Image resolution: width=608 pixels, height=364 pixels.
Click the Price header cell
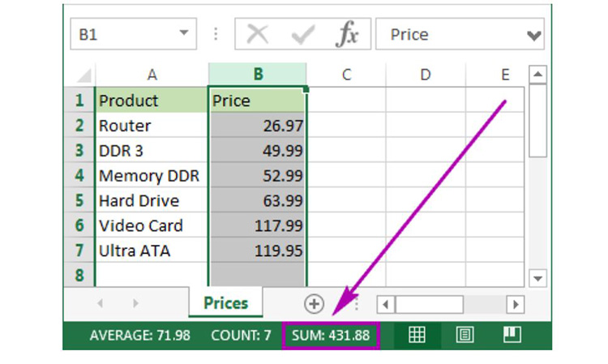(x=258, y=100)
